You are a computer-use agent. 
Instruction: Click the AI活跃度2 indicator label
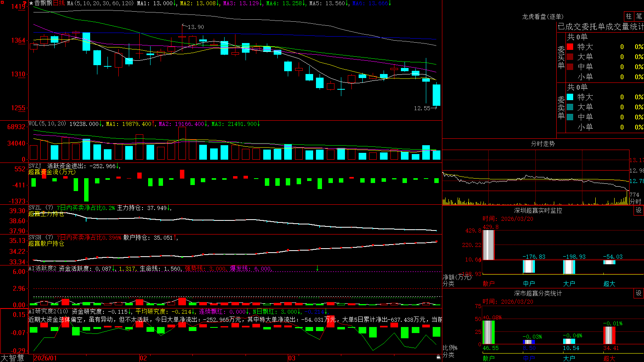pyautogui.click(x=43, y=268)
